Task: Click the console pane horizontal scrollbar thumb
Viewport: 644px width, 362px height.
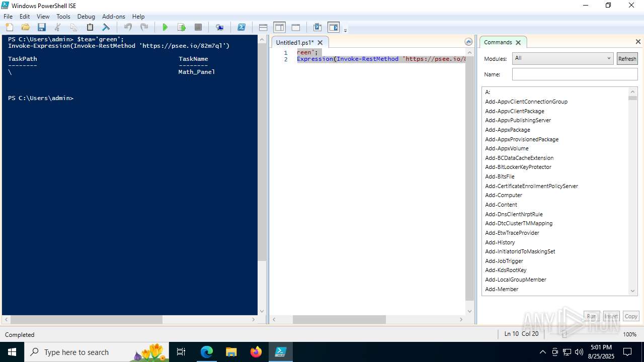Action: [x=86, y=319]
